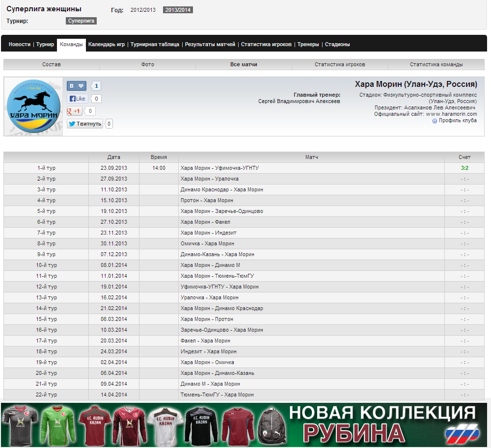This screenshot has height=448, width=491.
Task: Click the date 23.09.2013 cell
Action: pos(114,168)
